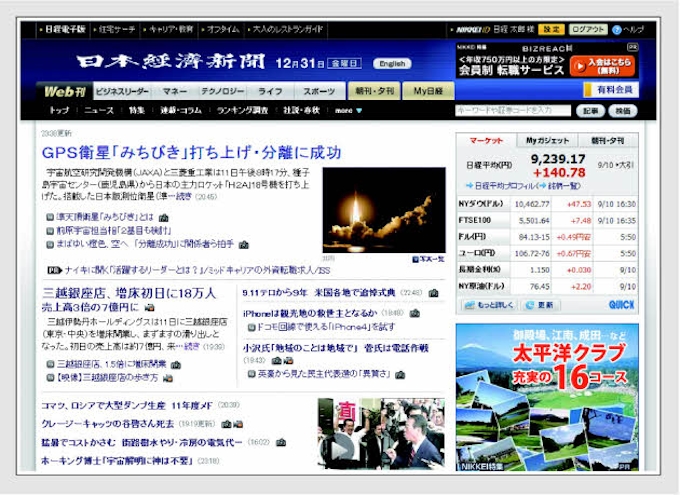Click the keyword search input field

click(x=513, y=111)
